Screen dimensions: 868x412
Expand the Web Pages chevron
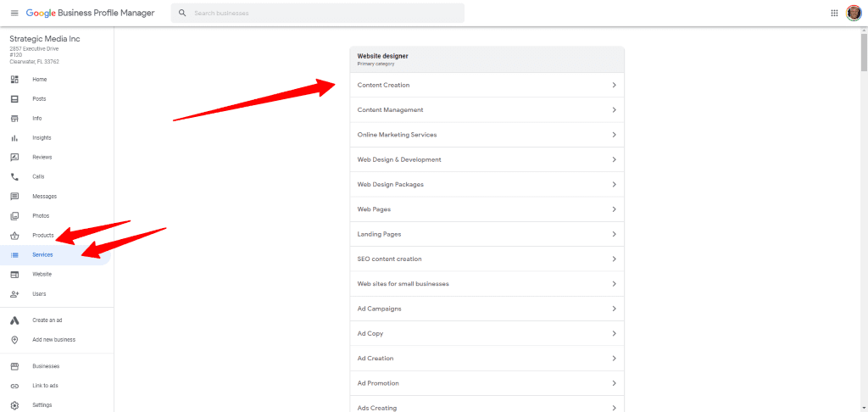pyautogui.click(x=614, y=209)
